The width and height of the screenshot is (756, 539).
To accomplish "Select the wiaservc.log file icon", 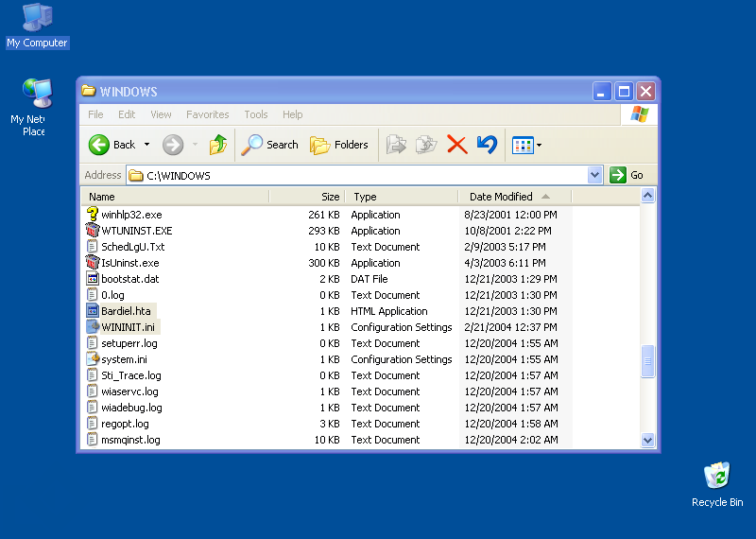I will (92, 391).
